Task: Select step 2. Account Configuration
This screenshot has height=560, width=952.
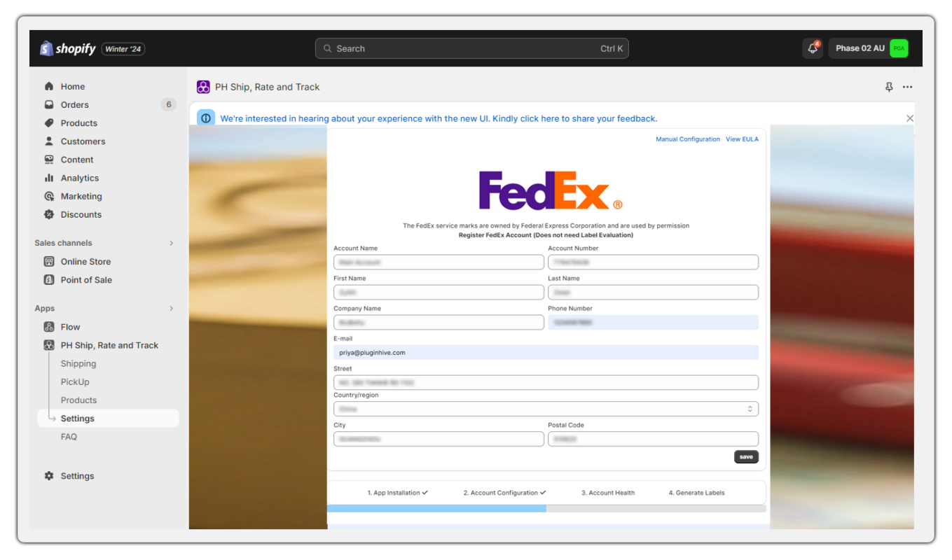Action: pyautogui.click(x=504, y=493)
